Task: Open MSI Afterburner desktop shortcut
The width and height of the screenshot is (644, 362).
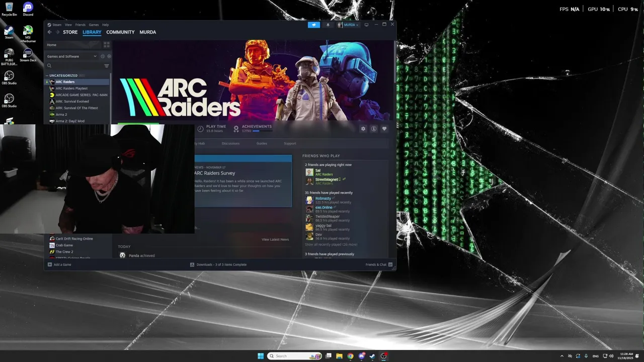Action: [28, 34]
